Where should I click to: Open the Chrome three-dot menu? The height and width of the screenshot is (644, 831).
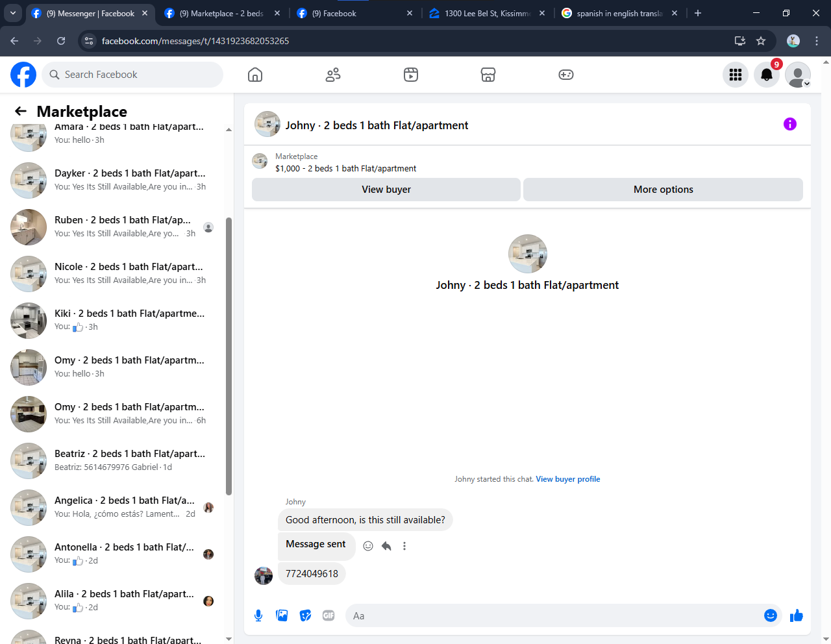pyautogui.click(x=817, y=41)
